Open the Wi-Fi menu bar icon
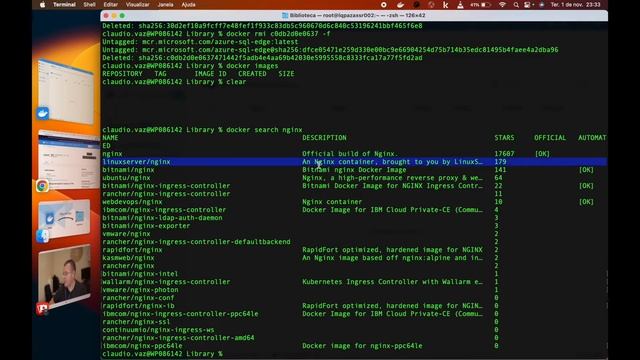This screenshot has height=360, width=640. (x=502, y=5)
